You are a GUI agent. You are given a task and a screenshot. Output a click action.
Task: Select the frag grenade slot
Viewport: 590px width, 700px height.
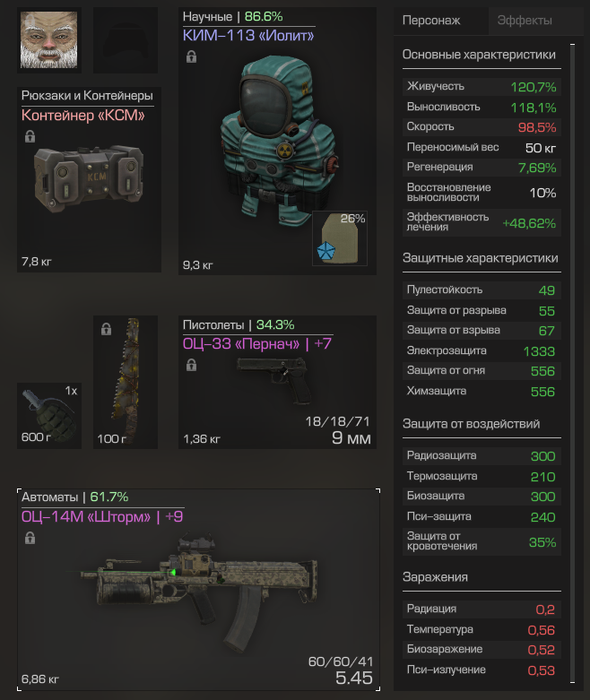pos(49,416)
